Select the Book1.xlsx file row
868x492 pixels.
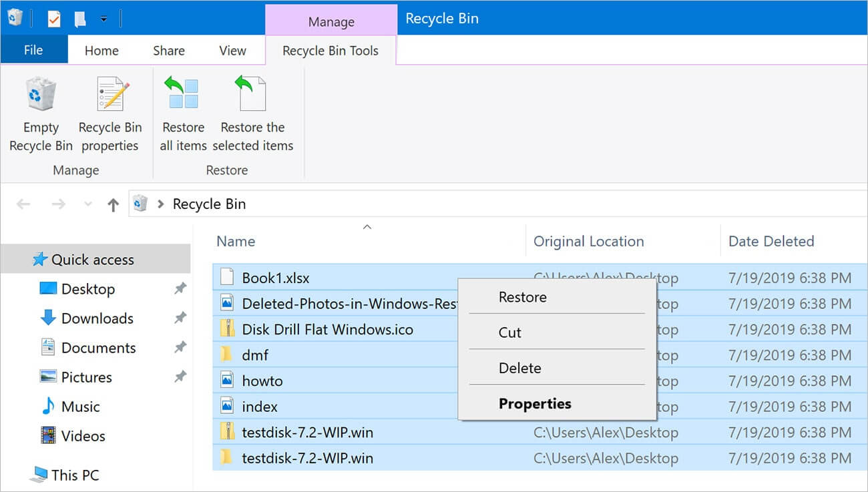[x=276, y=278]
